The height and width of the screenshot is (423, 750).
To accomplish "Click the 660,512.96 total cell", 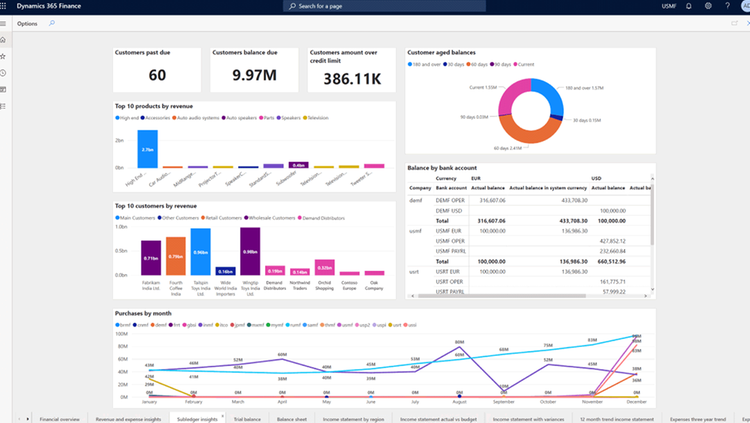I will [612, 262].
